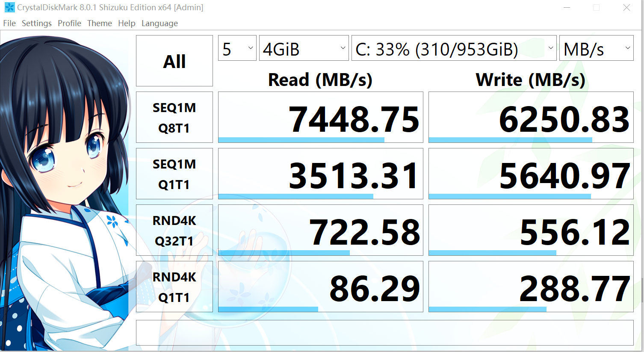644x352 pixels.
Task: Start the SEQ1M Q8T1 test
Action: click(174, 117)
